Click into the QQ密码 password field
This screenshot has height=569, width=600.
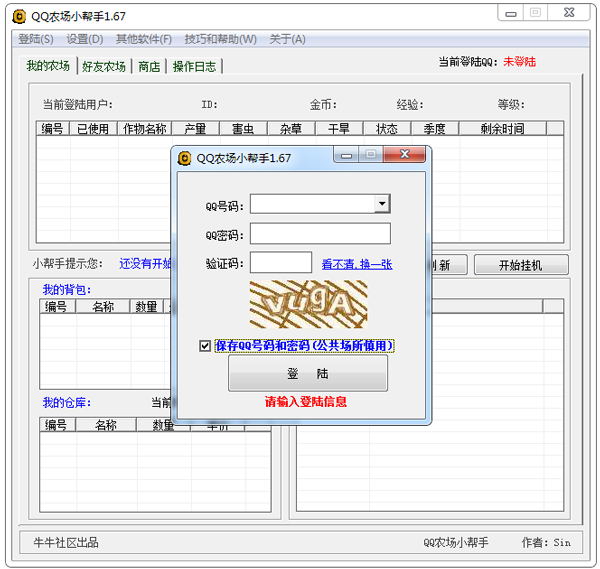point(320,234)
